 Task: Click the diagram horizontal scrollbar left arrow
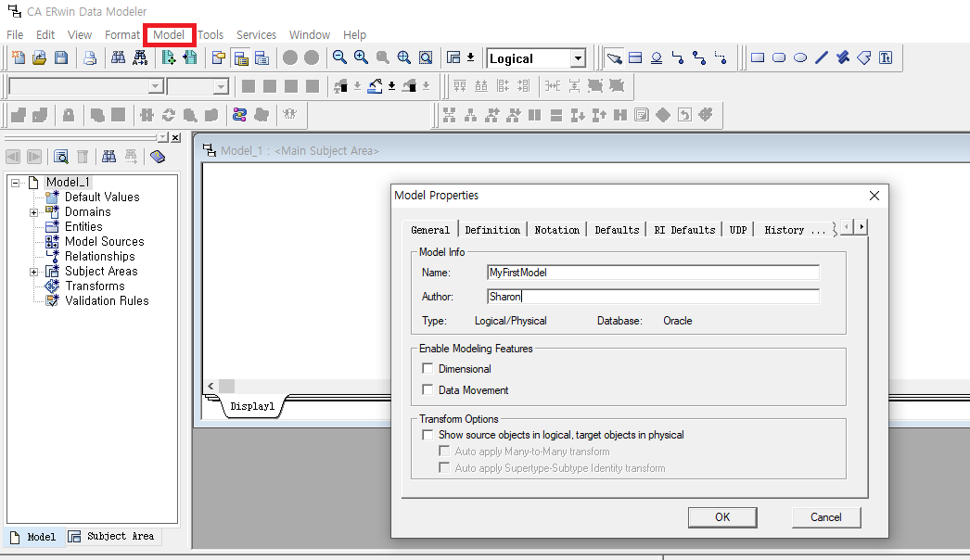coord(211,386)
